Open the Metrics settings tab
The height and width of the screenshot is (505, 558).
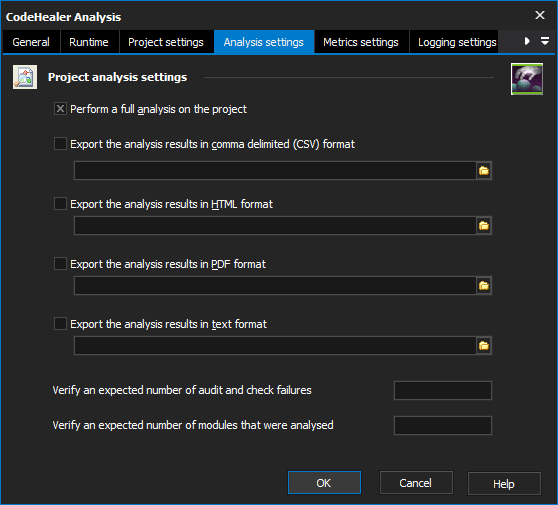pyautogui.click(x=361, y=42)
